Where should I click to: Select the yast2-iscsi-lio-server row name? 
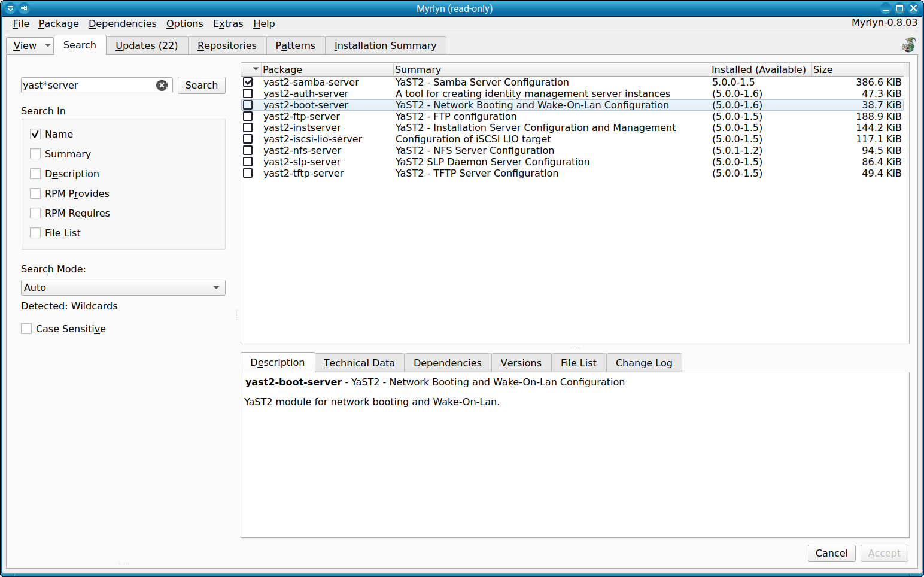(x=313, y=139)
